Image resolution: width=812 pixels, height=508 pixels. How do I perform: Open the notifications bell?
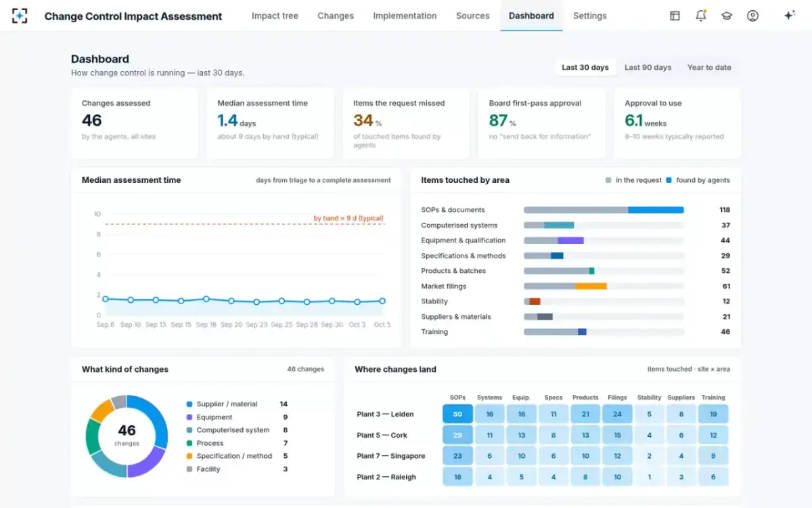tap(701, 16)
